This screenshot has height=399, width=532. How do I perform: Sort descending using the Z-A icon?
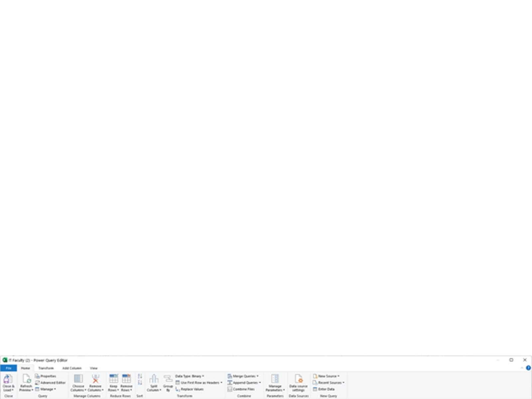point(140,383)
